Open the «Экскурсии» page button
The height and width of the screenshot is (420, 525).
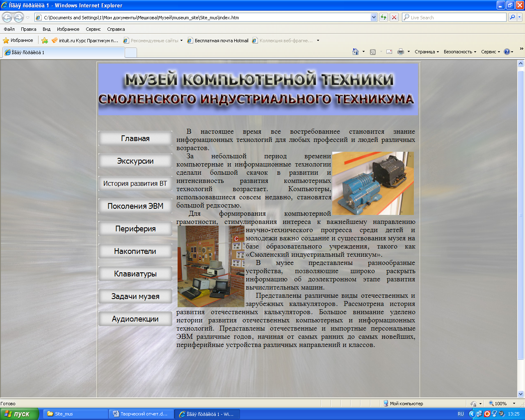(x=135, y=161)
